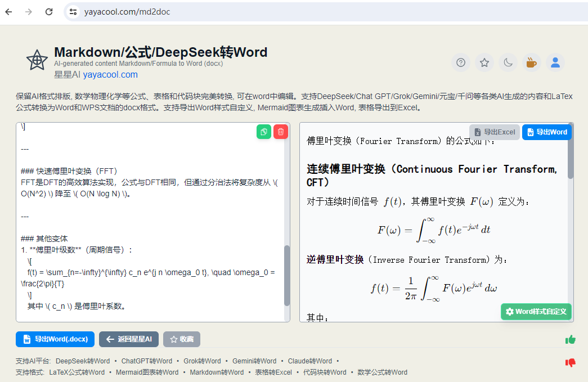Click the 导出Word button in preview
588x382 pixels.
pyautogui.click(x=547, y=132)
